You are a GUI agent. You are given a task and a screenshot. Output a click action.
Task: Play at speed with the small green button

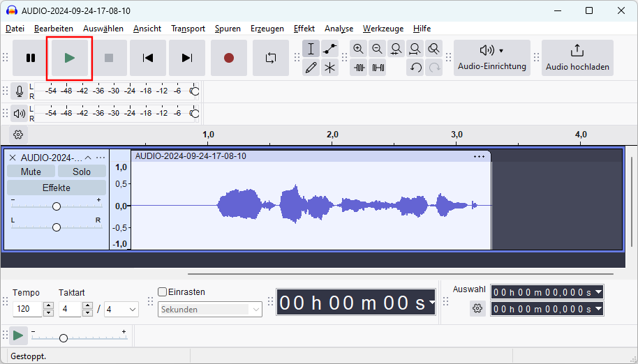pyautogui.click(x=18, y=335)
